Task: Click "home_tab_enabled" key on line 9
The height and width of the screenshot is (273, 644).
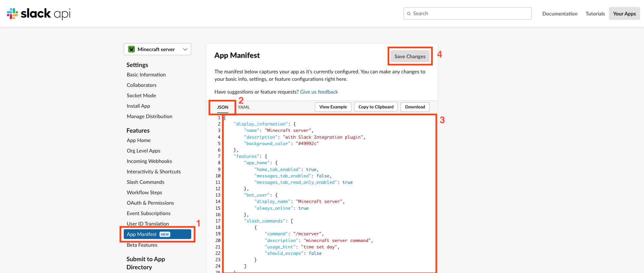Action: click(x=277, y=170)
